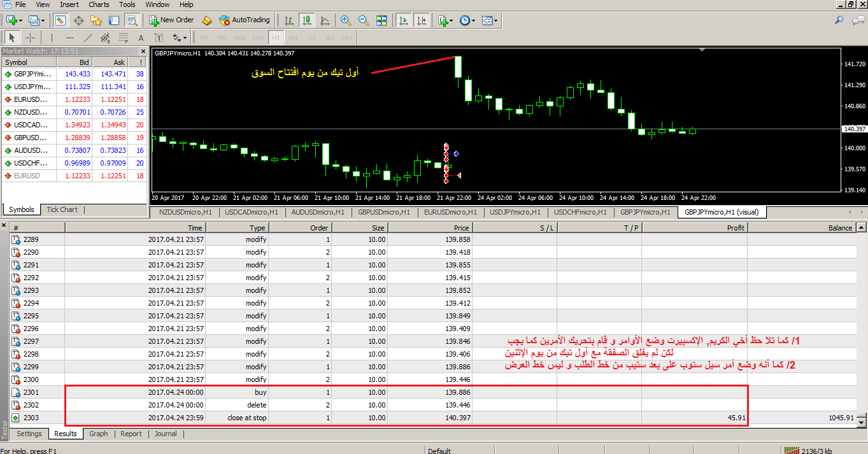Select the USDCHF row in Market Watch

(x=75, y=163)
